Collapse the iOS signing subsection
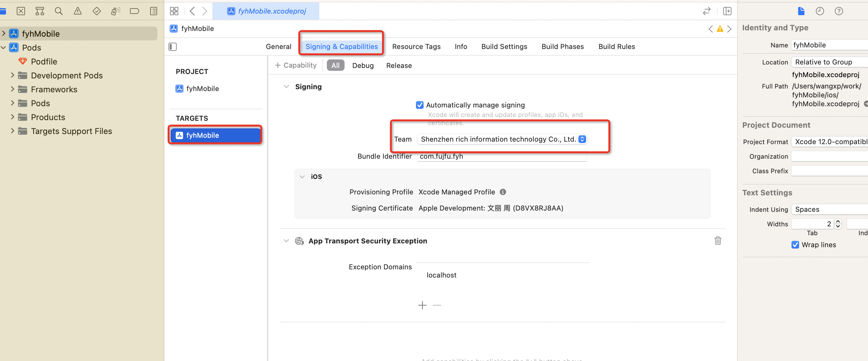 coord(302,177)
